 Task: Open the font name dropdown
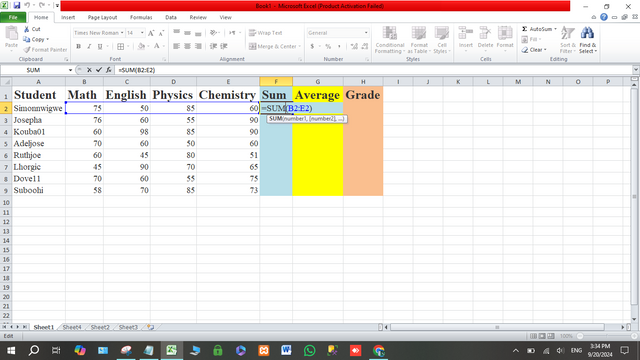point(122,33)
